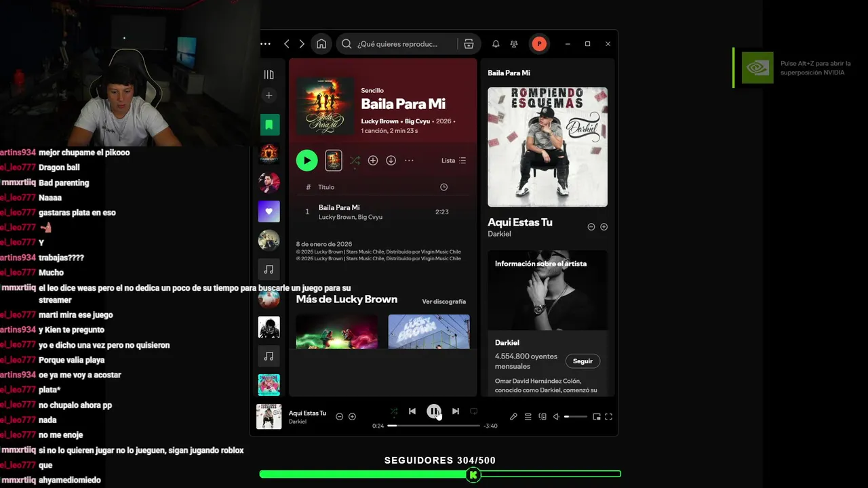Open connect to a device icon
This screenshot has width=868, height=488.
[542, 417]
